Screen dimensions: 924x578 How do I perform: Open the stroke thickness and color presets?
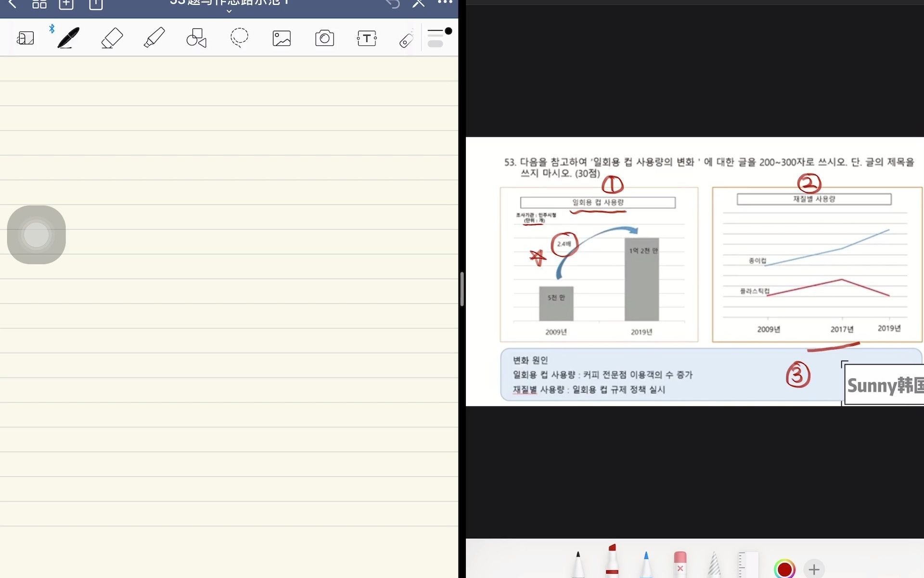pyautogui.click(x=439, y=38)
